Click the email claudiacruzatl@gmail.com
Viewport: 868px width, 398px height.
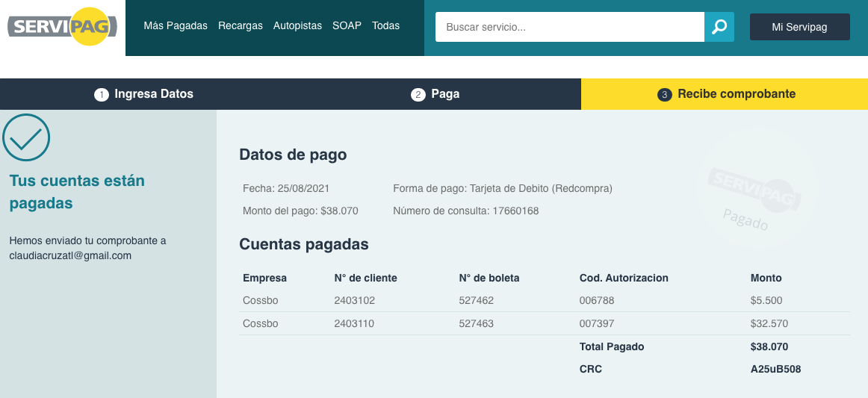(x=70, y=255)
